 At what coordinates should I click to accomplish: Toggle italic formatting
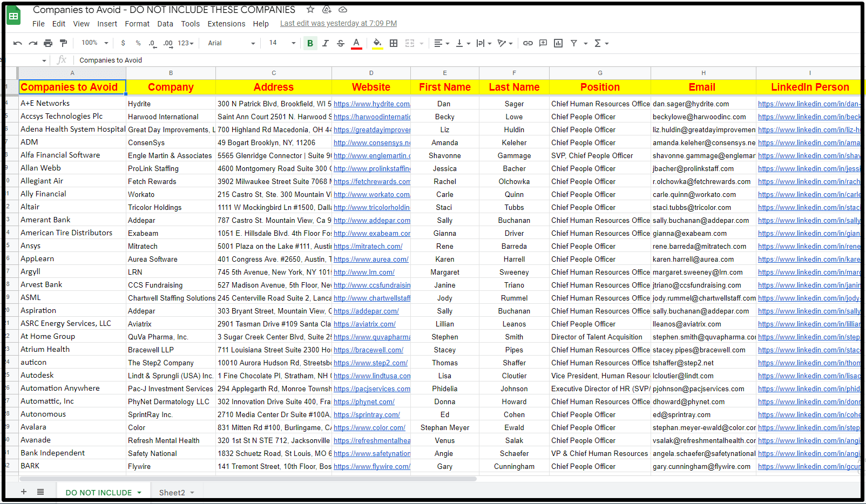point(325,43)
